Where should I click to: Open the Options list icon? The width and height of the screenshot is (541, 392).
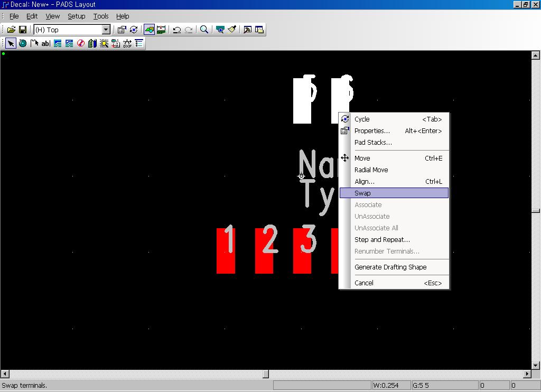pos(139,43)
